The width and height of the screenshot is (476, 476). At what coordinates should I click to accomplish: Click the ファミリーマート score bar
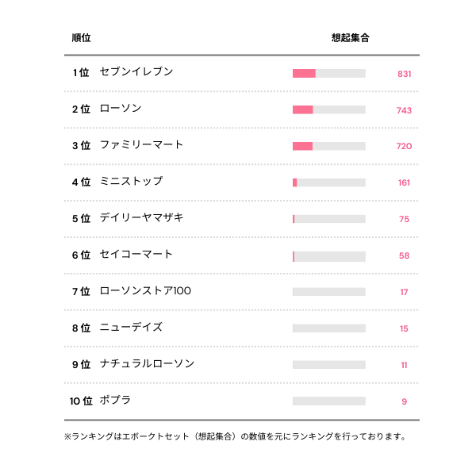click(x=328, y=146)
